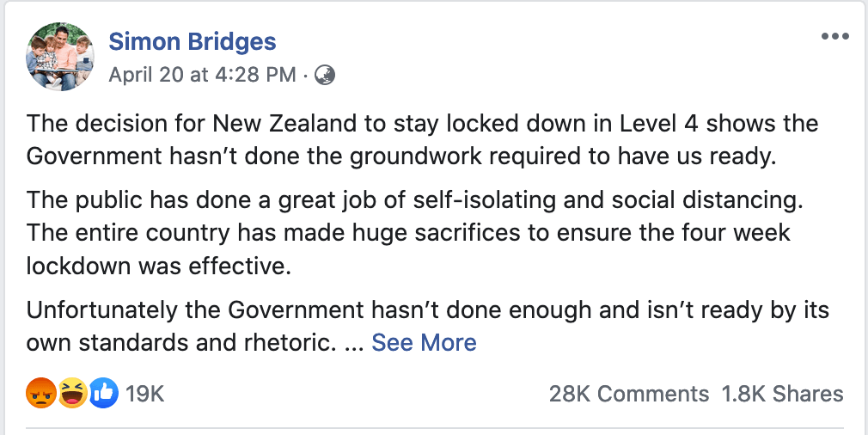View the 28K Comments
Screen dimensions: 868x435
click(x=629, y=394)
